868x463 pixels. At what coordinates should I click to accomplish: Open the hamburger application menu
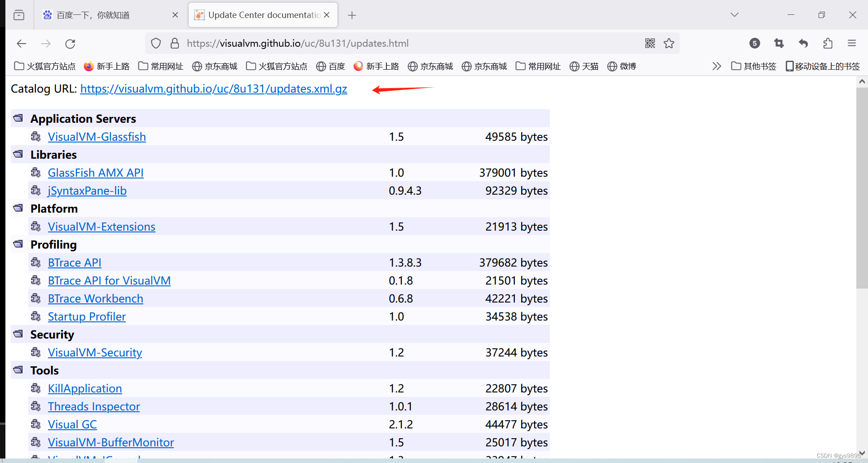(x=852, y=43)
